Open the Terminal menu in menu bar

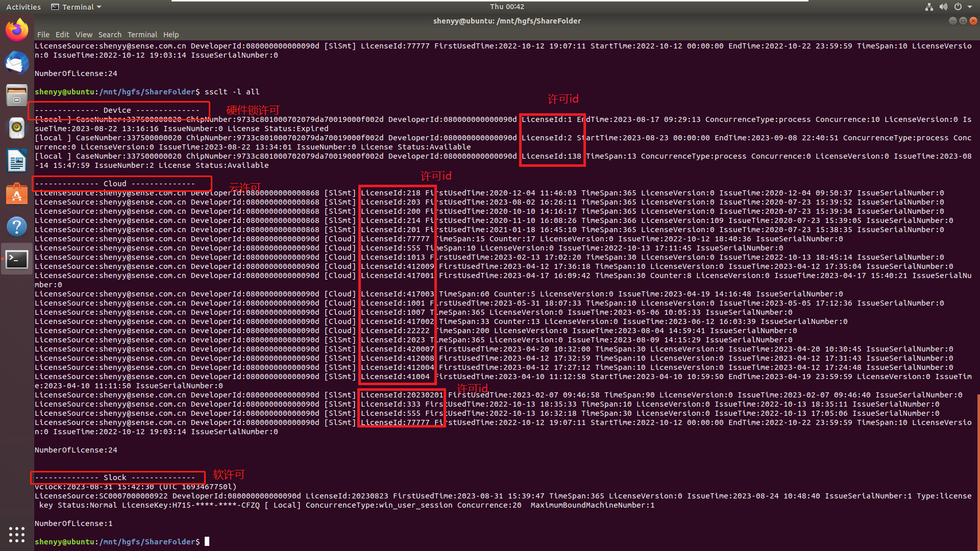(142, 35)
